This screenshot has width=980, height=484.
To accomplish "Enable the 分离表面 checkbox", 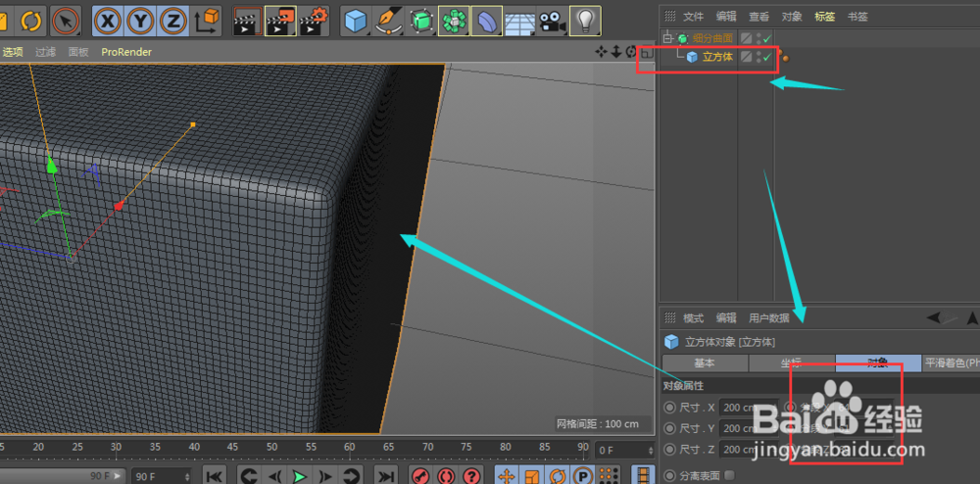I will tap(729, 475).
